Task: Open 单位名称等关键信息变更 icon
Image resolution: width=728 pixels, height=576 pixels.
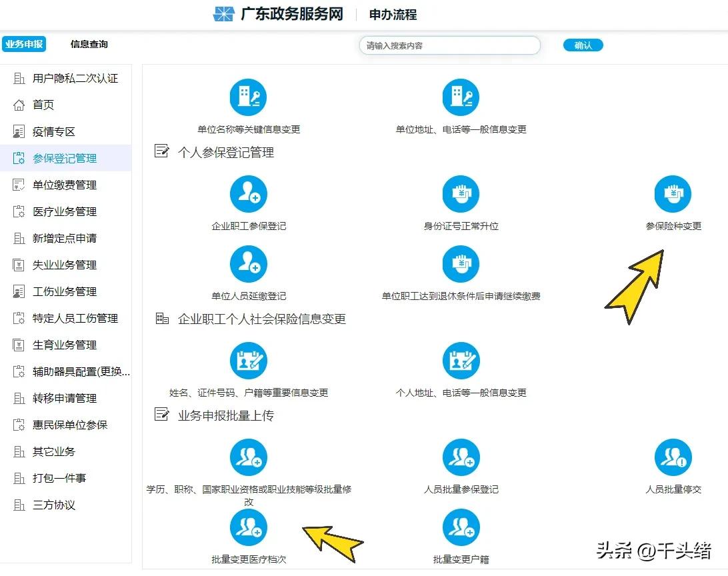Action: 248,97
